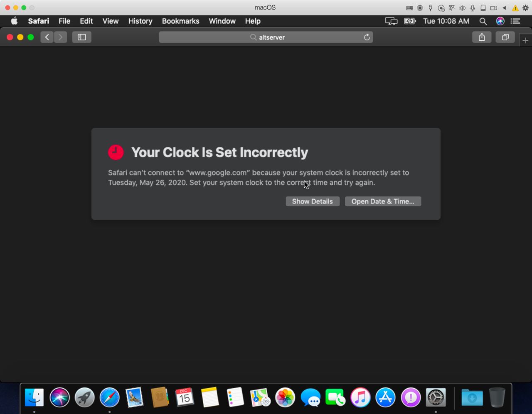The height and width of the screenshot is (414, 532).
Task: Open the Help menu
Action: (x=253, y=21)
